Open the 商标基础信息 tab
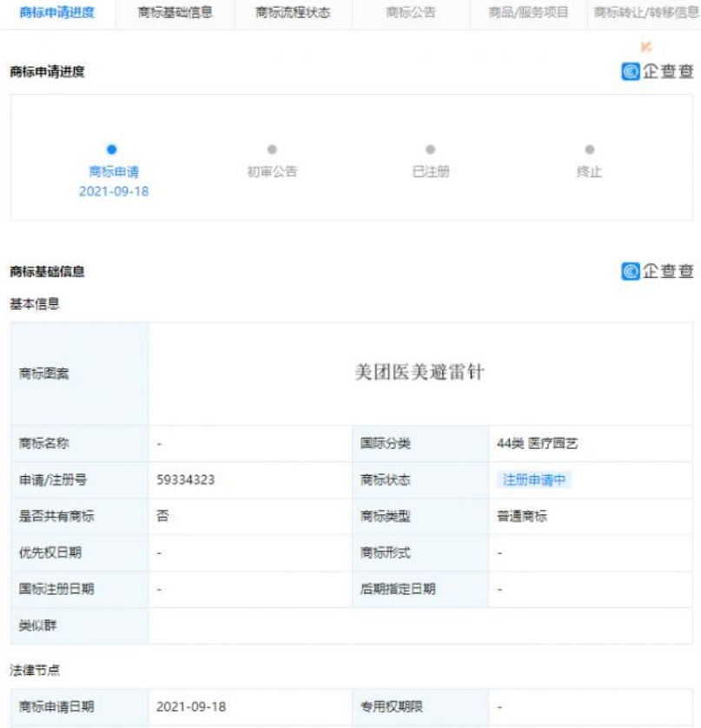701x728 pixels. point(175,13)
